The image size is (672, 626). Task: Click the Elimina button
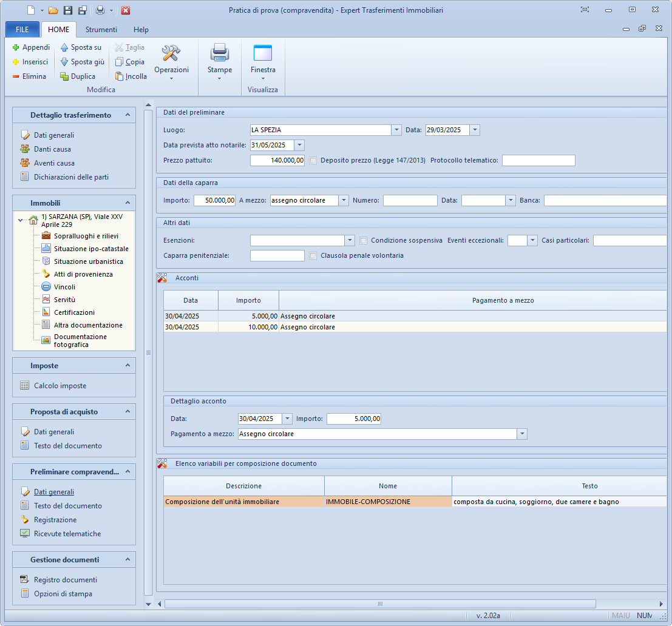tap(29, 76)
